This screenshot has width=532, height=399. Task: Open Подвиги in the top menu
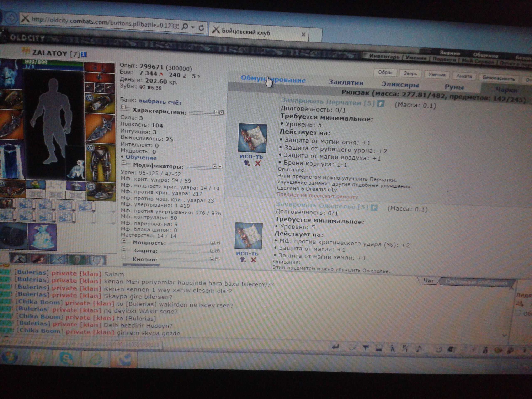[444, 59]
